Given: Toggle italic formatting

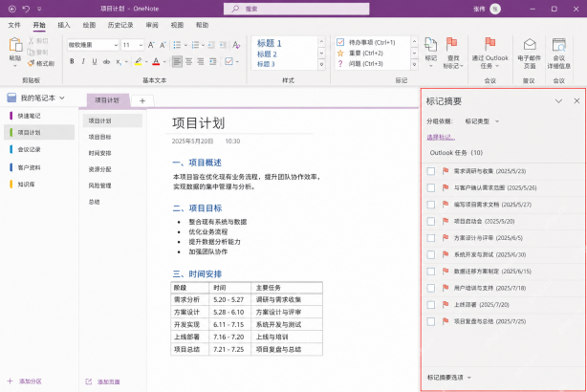Looking at the screenshot, I should [x=83, y=61].
